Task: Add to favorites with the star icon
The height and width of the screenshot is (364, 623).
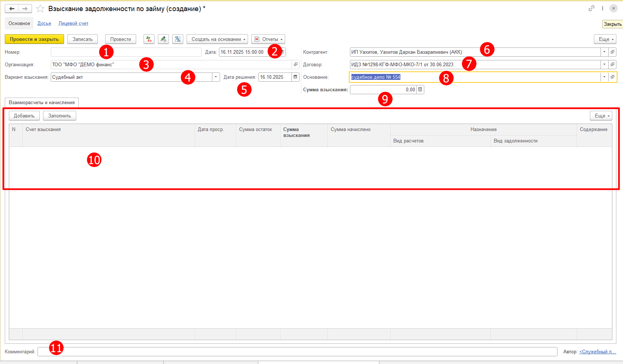Action: [x=40, y=8]
